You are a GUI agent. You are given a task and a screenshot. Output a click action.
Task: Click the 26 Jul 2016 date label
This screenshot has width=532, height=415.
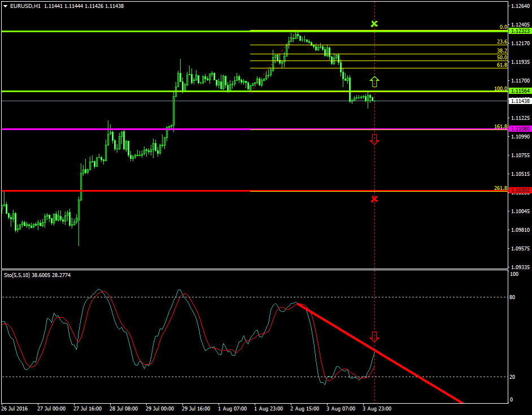point(15,408)
